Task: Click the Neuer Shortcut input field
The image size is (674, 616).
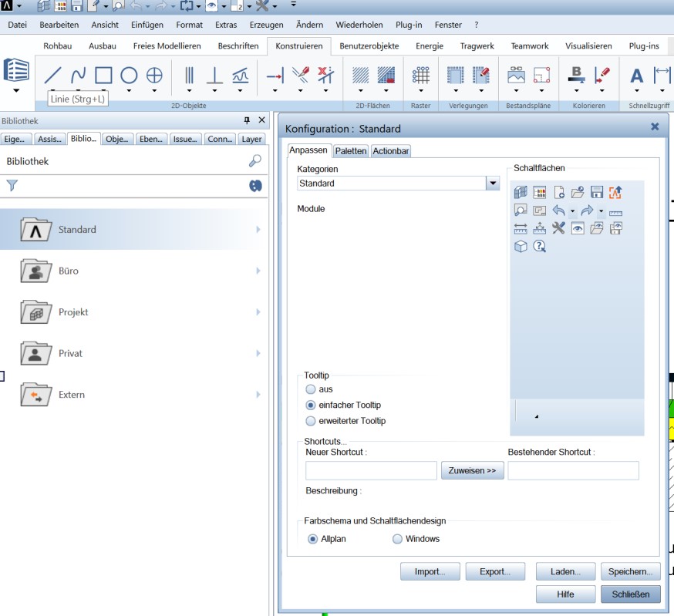Action: tap(371, 470)
